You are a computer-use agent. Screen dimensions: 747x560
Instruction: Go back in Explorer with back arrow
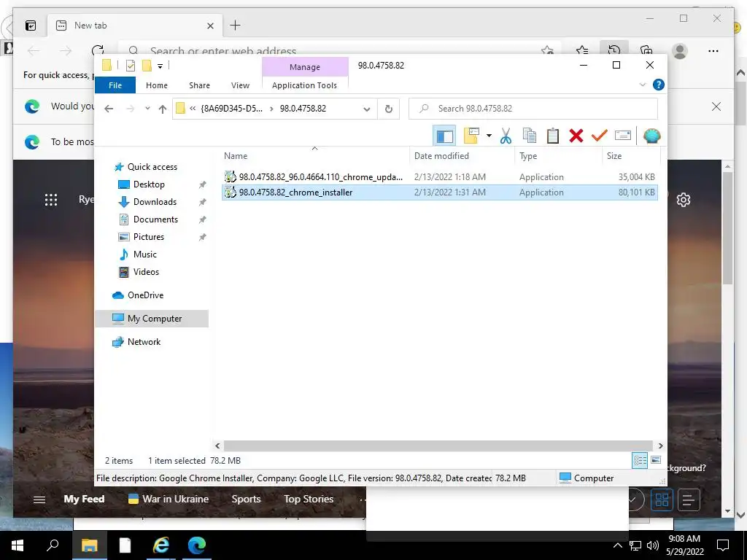click(x=109, y=109)
